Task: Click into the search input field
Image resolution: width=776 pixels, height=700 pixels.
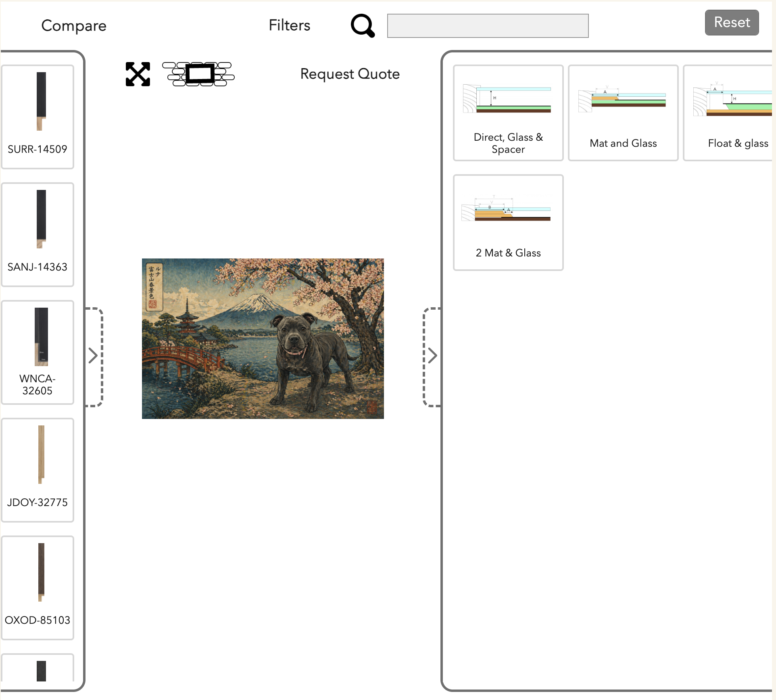Action: pos(487,26)
